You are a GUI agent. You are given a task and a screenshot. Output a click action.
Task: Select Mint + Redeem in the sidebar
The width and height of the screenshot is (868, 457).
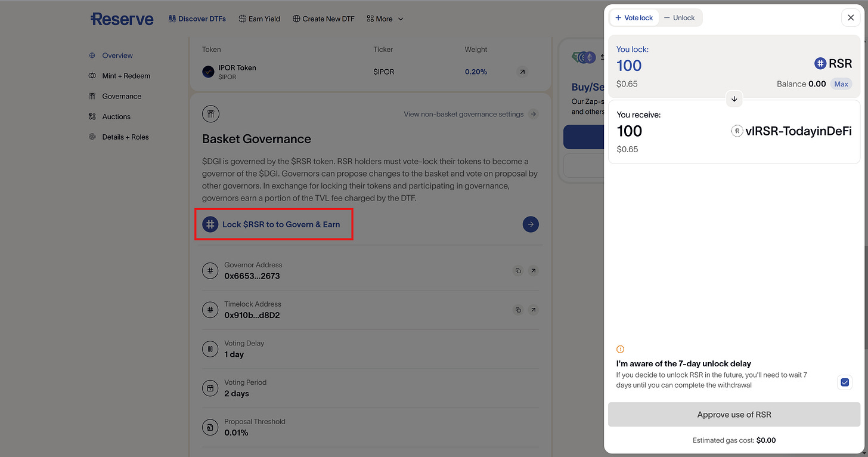pyautogui.click(x=119, y=76)
